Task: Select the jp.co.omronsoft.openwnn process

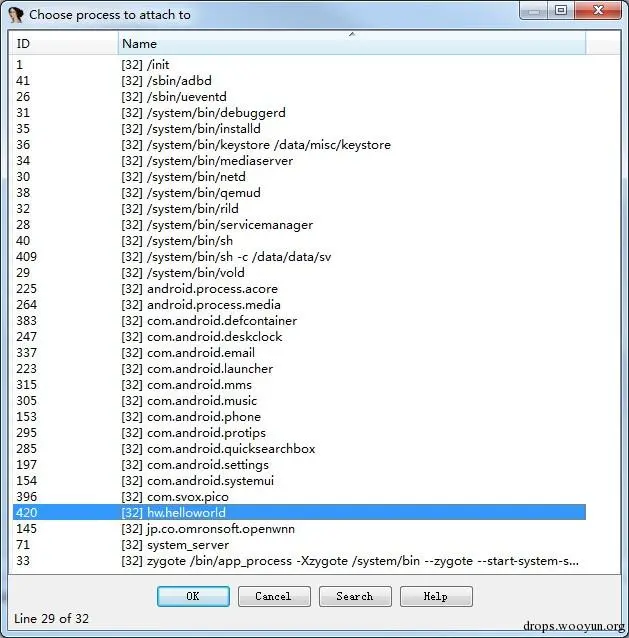Action: [x=299, y=529]
